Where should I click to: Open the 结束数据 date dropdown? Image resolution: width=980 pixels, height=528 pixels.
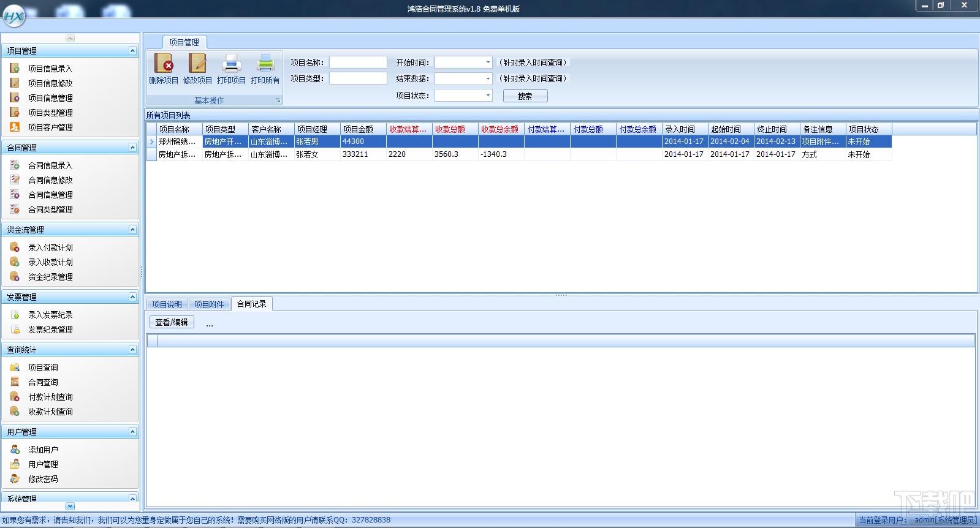pos(488,78)
